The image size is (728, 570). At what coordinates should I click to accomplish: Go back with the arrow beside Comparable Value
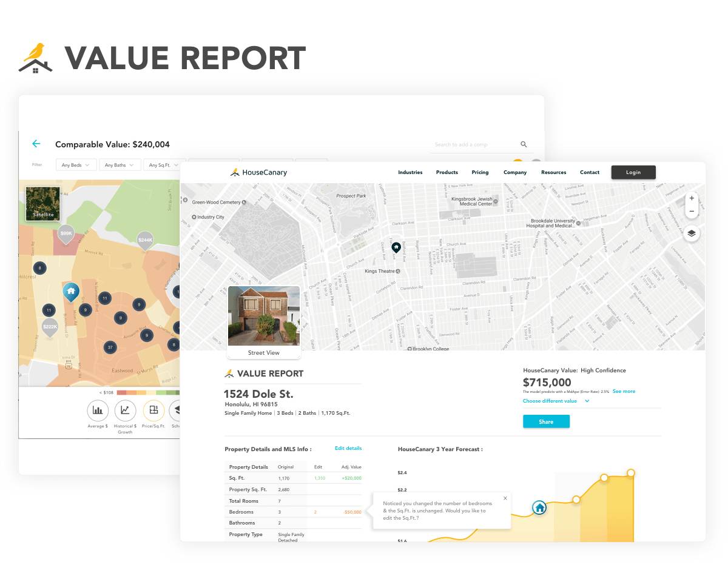[36, 144]
